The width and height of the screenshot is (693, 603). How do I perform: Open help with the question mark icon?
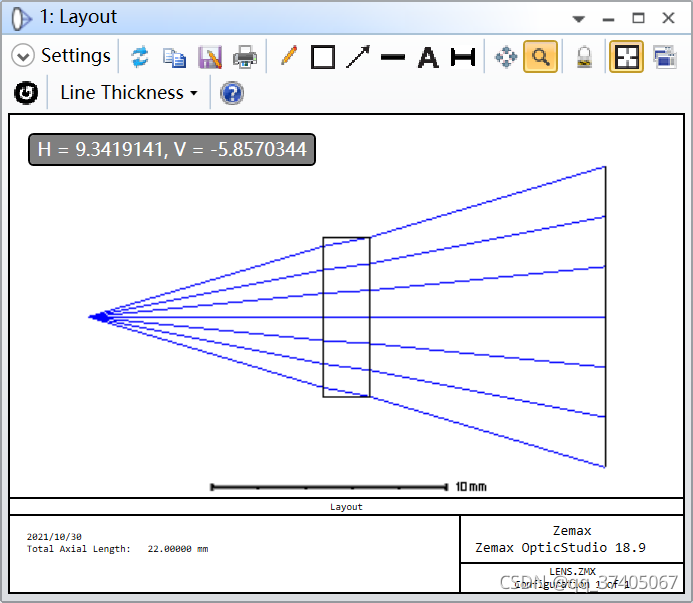(x=232, y=93)
